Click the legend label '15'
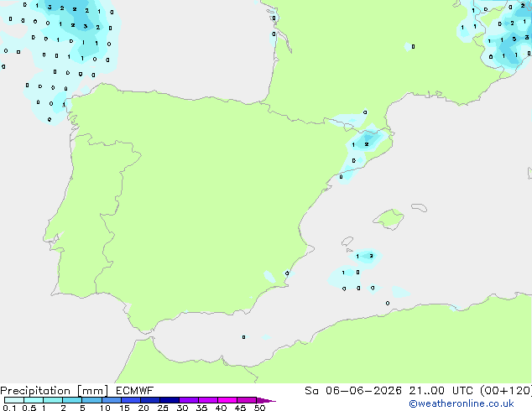This screenshot has height=411, width=532. pyautogui.click(x=124, y=408)
